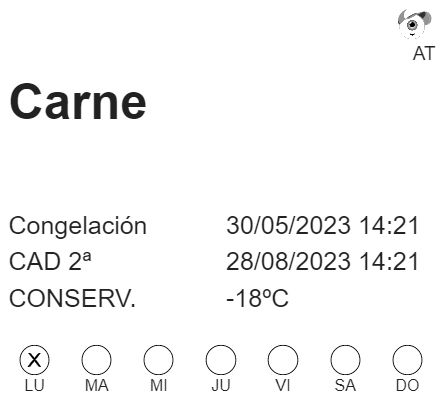
Task: Uncheck the LU day circle
Action: pos(34,360)
